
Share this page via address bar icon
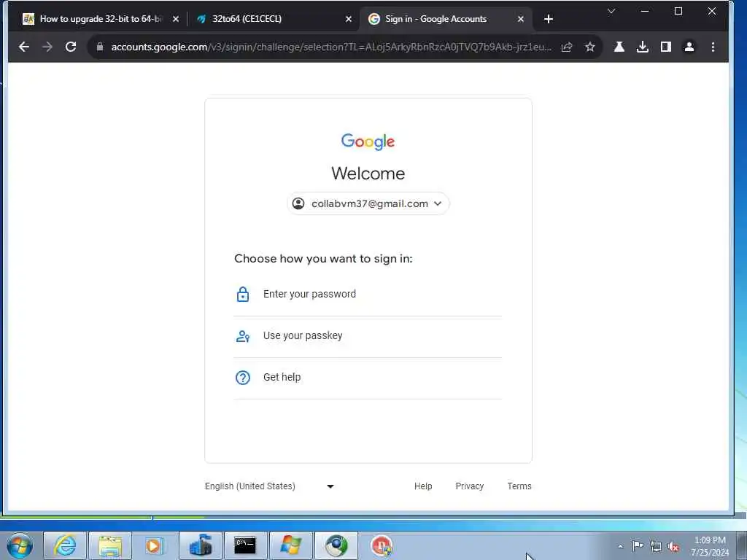566,47
